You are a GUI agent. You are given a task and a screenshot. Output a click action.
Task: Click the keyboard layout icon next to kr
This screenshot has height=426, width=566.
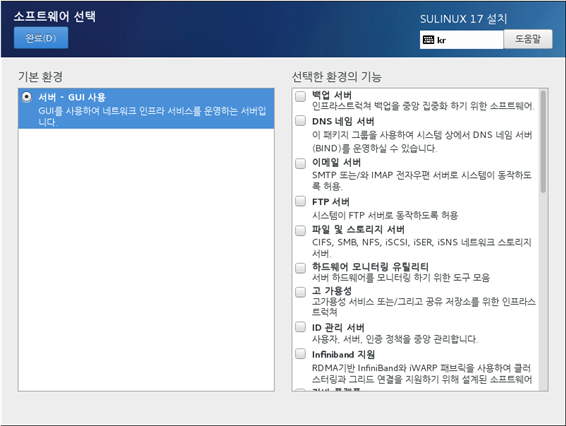[428, 40]
